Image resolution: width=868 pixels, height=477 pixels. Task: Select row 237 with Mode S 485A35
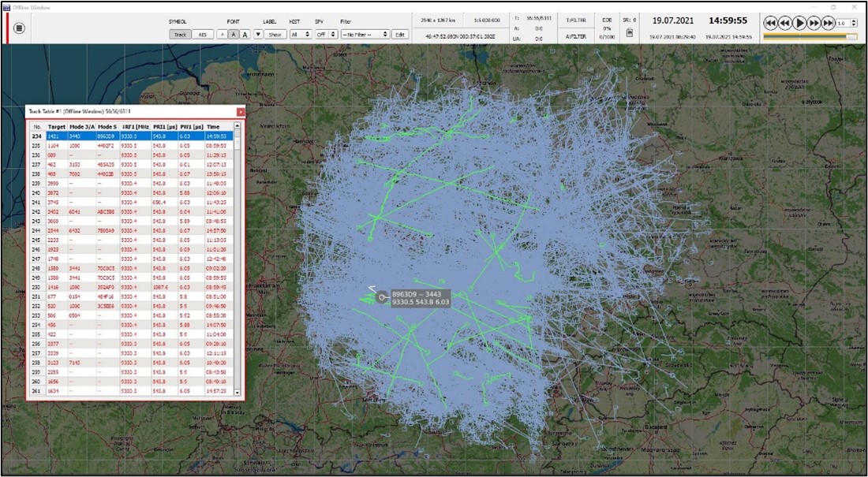pyautogui.click(x=131, y=164)
